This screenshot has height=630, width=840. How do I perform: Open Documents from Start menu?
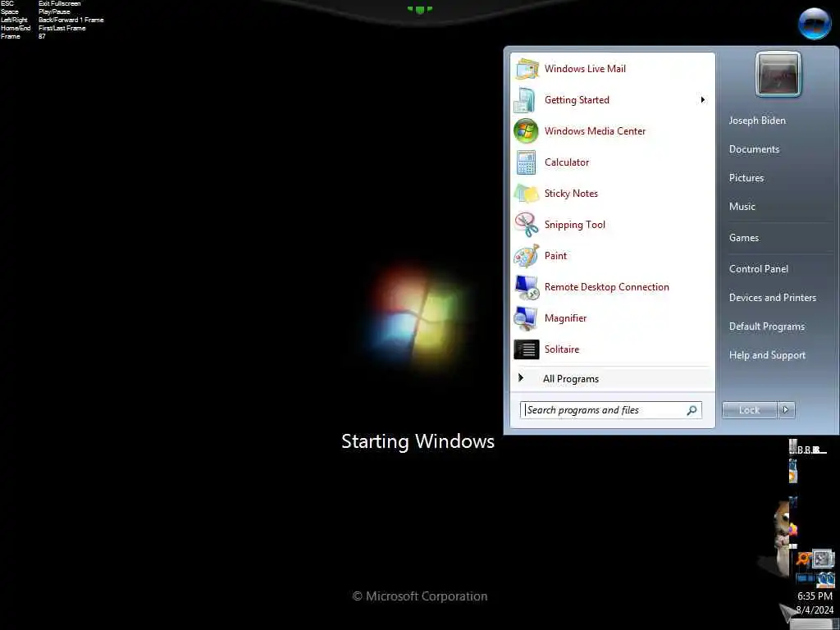coord(754,149)
